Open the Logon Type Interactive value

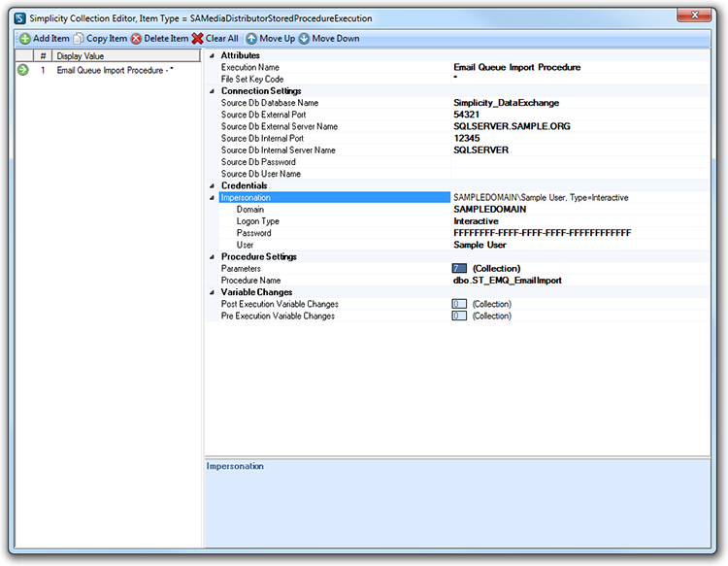coord(580,221)
